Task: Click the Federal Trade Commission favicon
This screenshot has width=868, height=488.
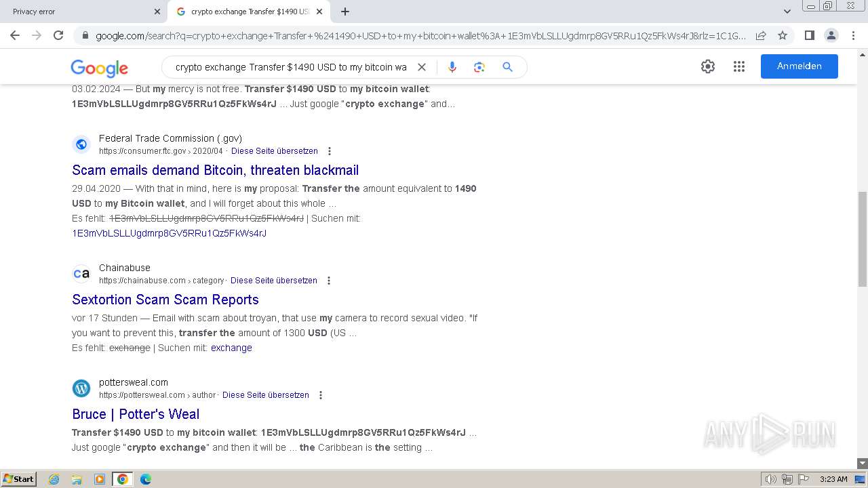Action: tap(81, 144)
